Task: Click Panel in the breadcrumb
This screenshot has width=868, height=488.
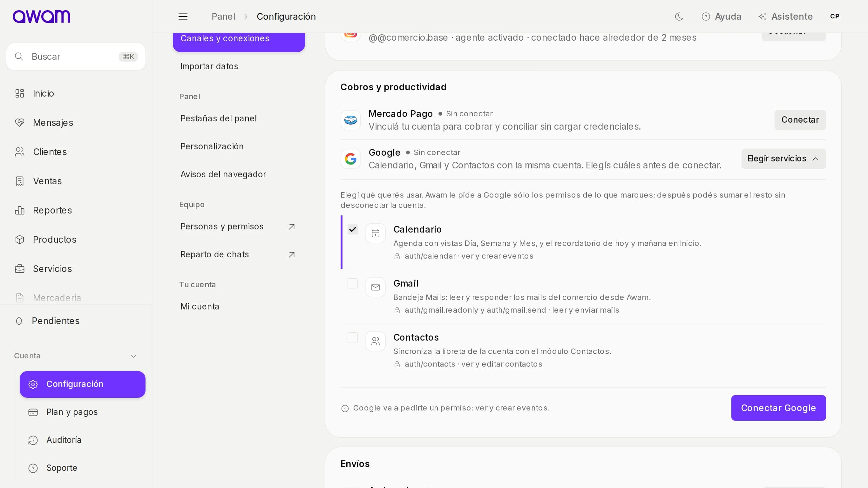Action: 223,16
